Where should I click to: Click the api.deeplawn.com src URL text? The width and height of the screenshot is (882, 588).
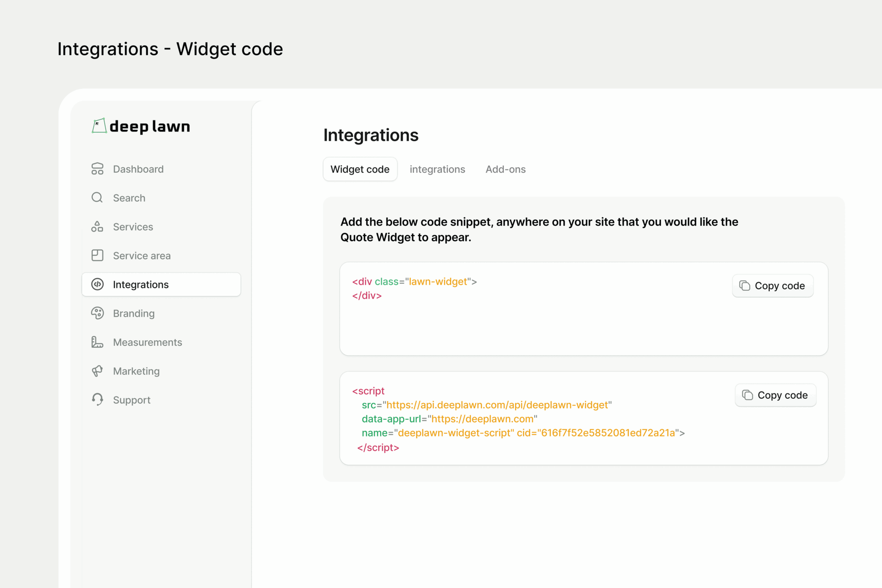[x=497, y=405]
